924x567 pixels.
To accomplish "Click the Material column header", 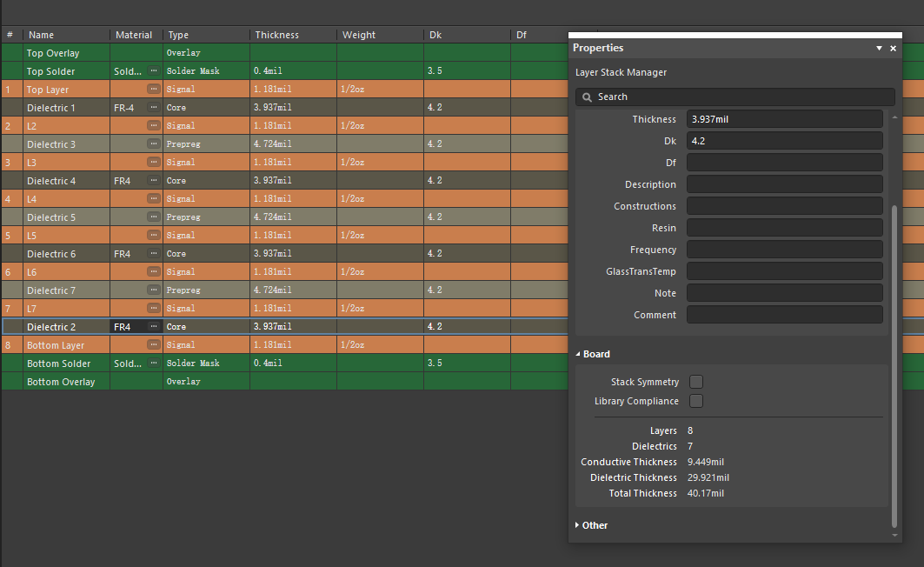I will 133,35.
